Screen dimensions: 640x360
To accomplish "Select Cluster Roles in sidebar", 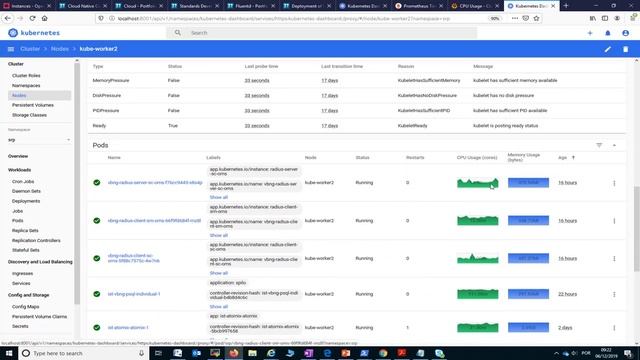I will click(26, 76).
